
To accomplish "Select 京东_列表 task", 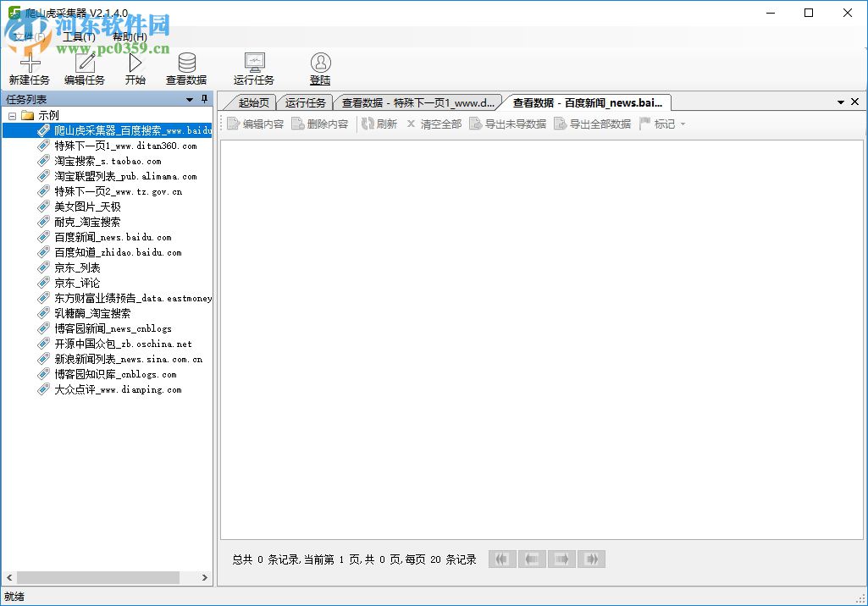I will click(x=78, y=267).
